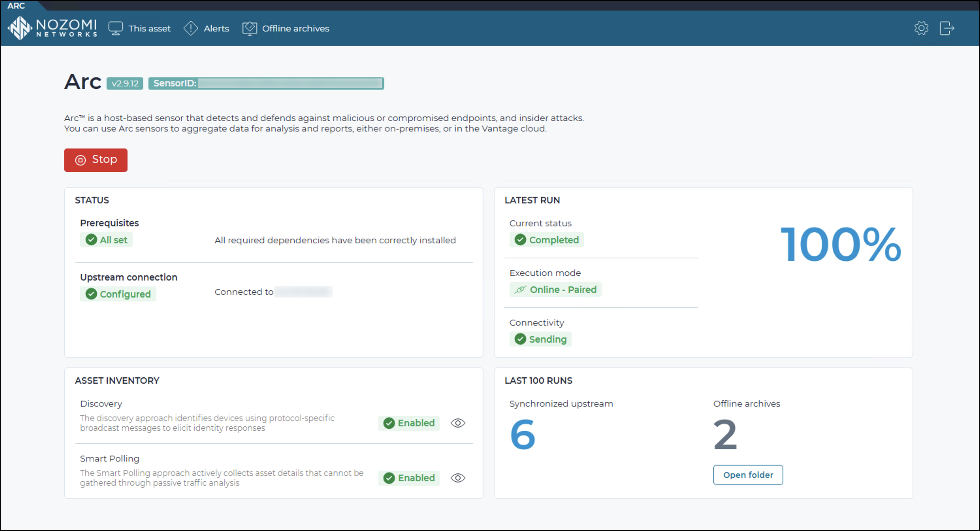Click the ASSET INVENTORY heading
Screen dimensions: 980x531
(117, 381)
